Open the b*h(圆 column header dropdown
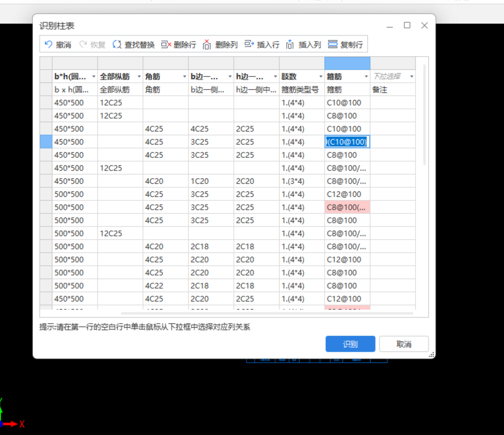 click(x=93, y=76)
